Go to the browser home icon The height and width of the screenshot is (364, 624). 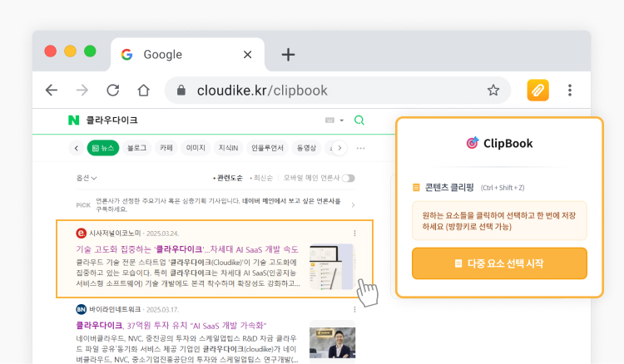pos(144,91)
